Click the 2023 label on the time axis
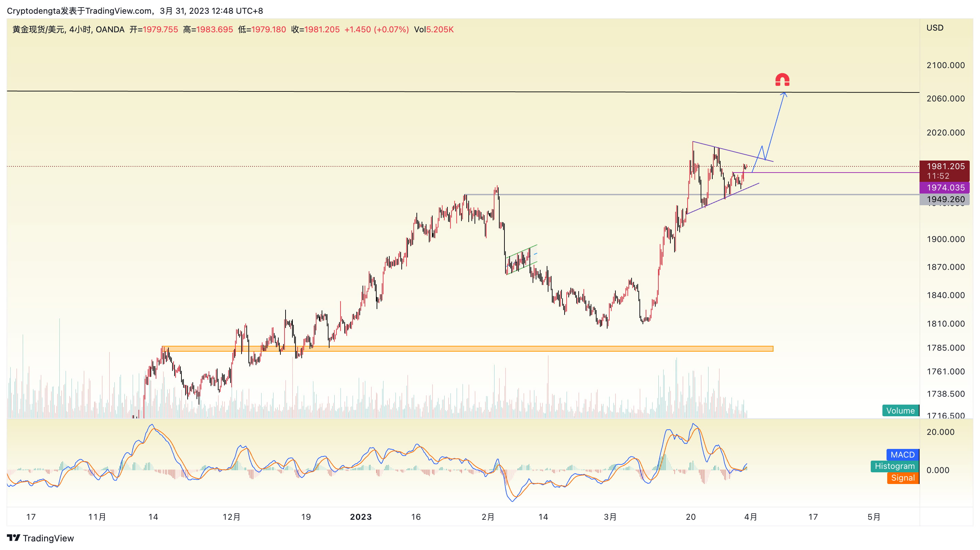Viewport: 980px width, 550px height. point(360,517)
